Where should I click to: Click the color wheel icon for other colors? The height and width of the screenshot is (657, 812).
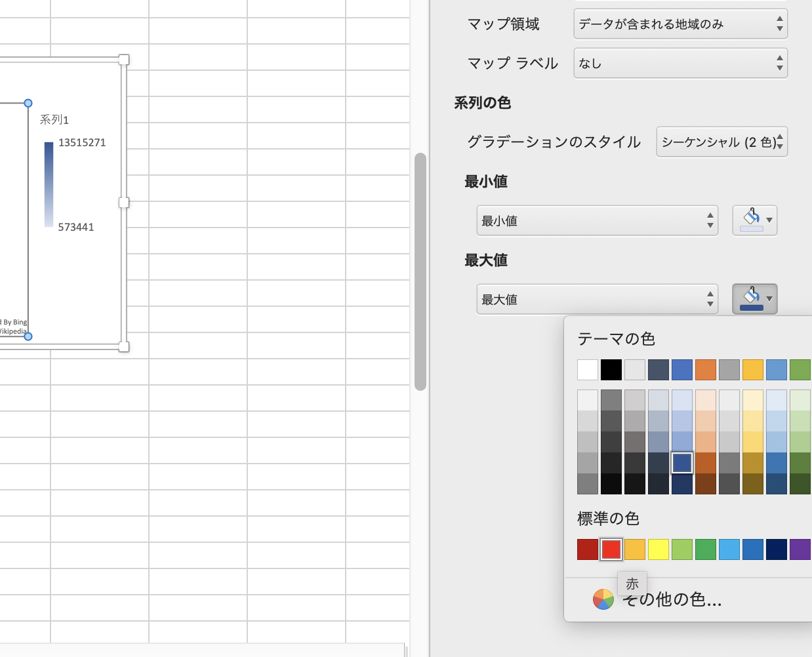pyautogui.click(x=603, y=599)
